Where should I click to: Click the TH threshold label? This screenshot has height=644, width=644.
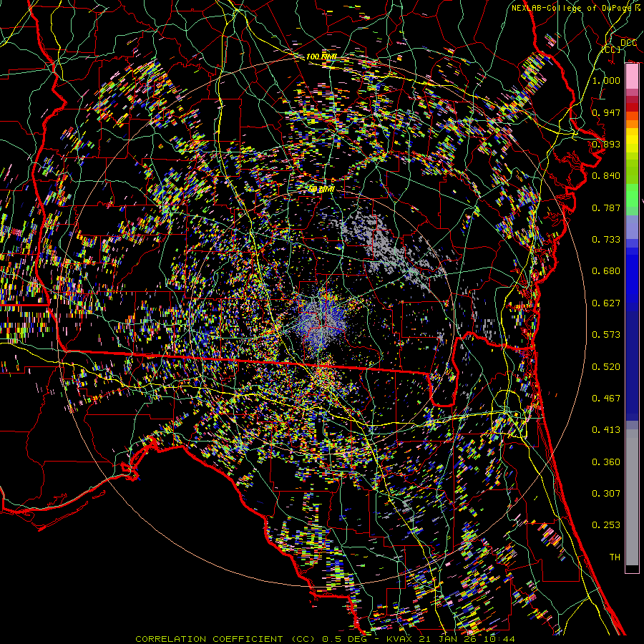615,557
